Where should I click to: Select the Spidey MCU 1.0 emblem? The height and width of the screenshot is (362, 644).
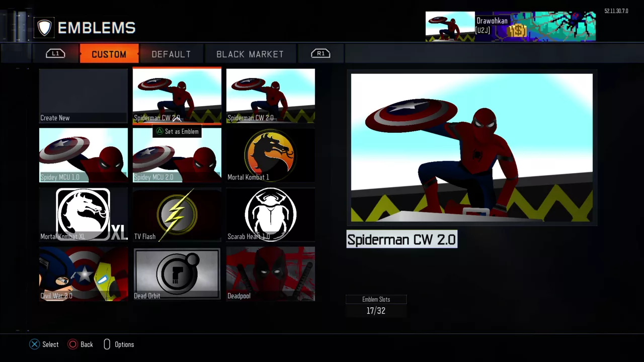84,155
